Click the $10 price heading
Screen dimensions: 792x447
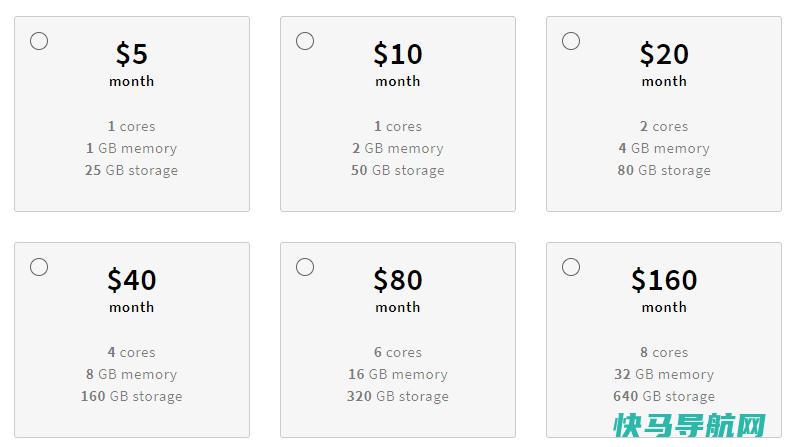click(x=398, y=54)
